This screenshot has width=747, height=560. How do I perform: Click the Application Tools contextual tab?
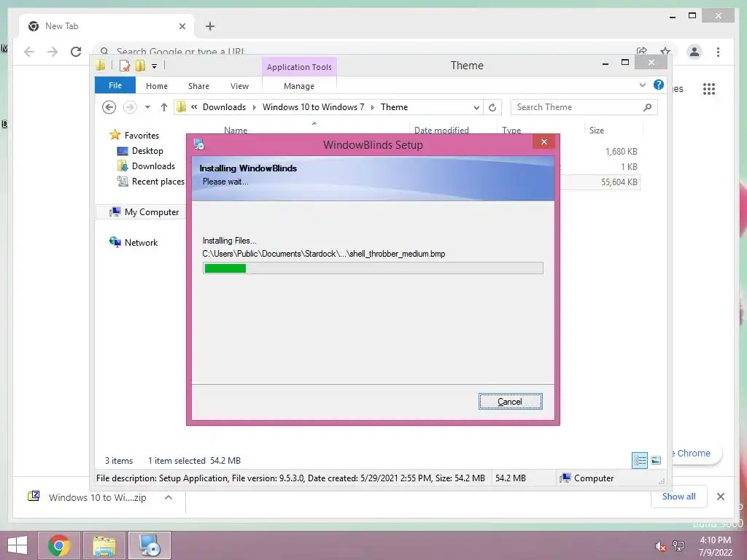[299, 67]
